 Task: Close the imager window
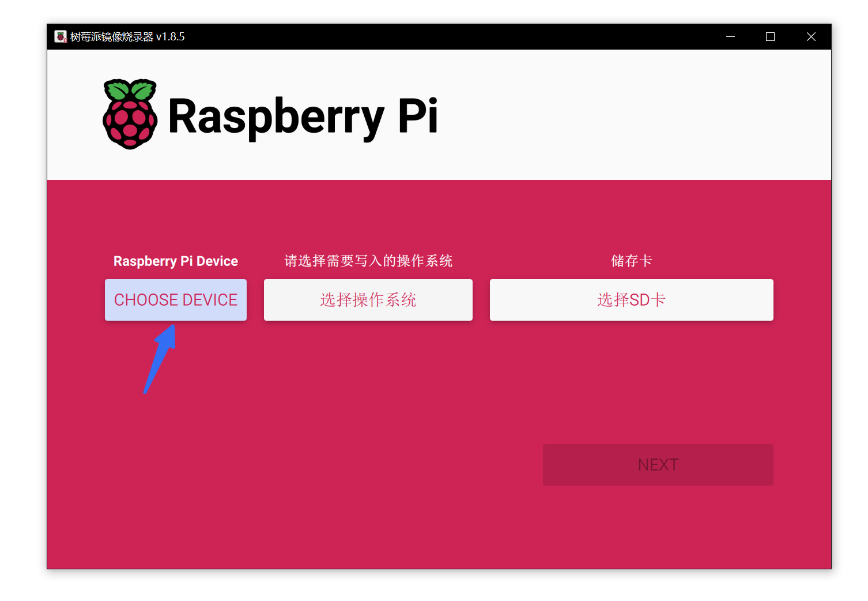pos(811,37)
